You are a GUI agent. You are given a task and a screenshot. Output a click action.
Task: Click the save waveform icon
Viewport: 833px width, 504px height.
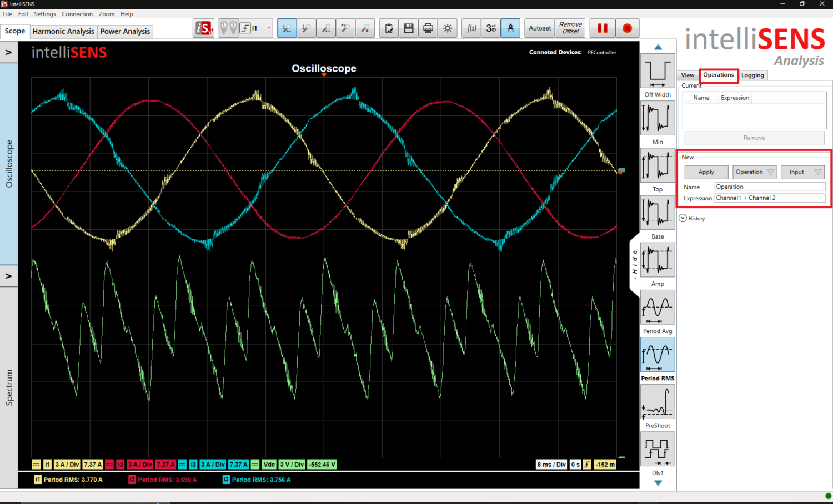tap(408, 28)
